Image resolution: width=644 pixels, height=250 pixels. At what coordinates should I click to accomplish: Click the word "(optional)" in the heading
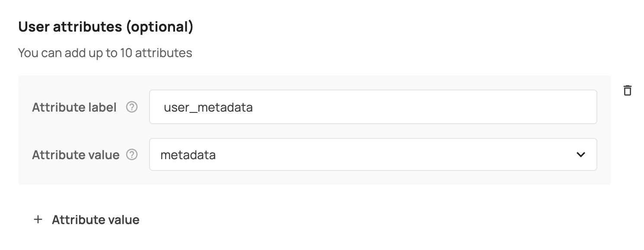pyautogui.click(x=159, y=27)
